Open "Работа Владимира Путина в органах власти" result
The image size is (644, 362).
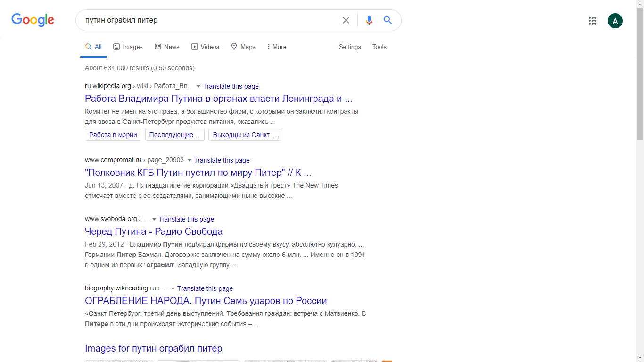[x=219, y=99]
